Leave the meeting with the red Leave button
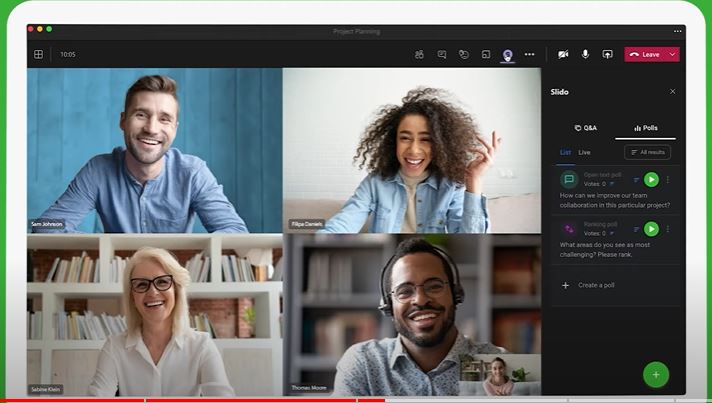 point(645,54)
